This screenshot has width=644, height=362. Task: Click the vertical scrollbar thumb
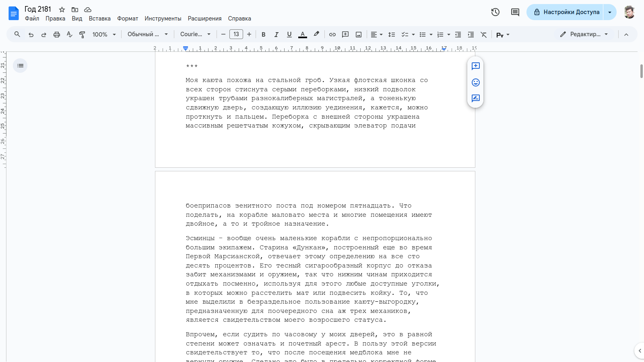pos(642,71)
